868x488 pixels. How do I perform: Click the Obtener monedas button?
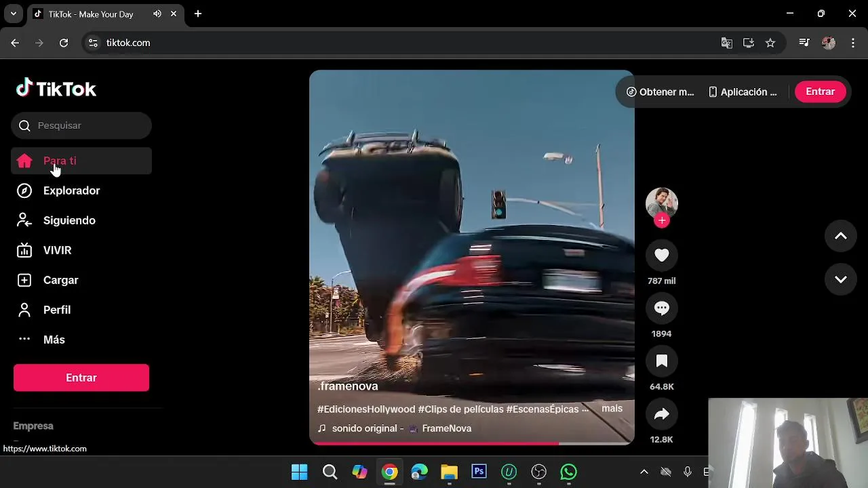tap(660, 91)
